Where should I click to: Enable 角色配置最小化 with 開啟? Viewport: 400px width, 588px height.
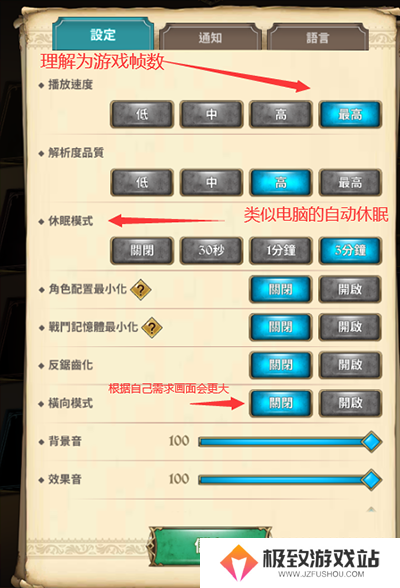350,290
